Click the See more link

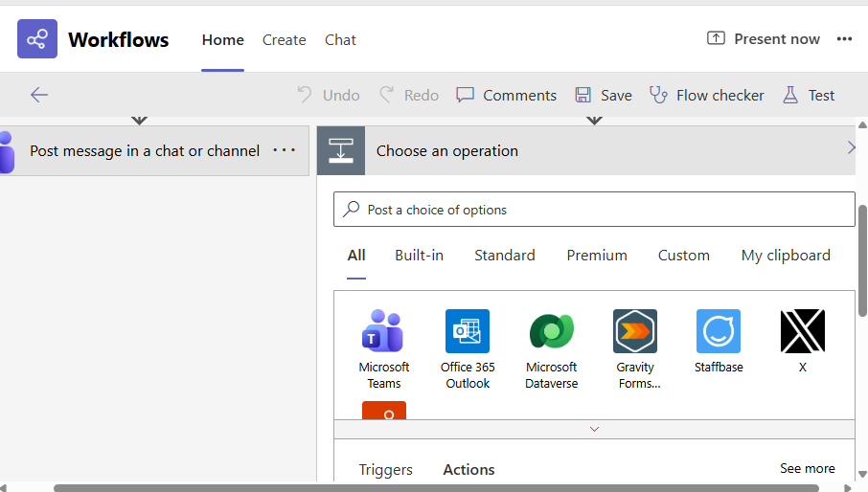807,468
